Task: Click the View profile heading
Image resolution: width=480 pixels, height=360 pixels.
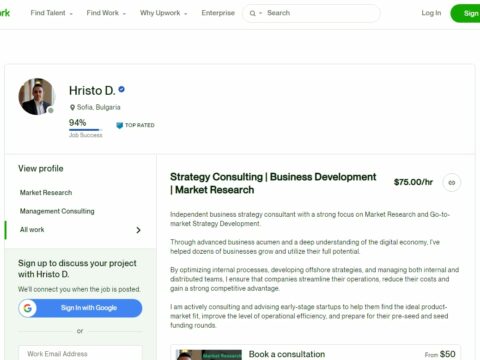Action: pos(41,169)
